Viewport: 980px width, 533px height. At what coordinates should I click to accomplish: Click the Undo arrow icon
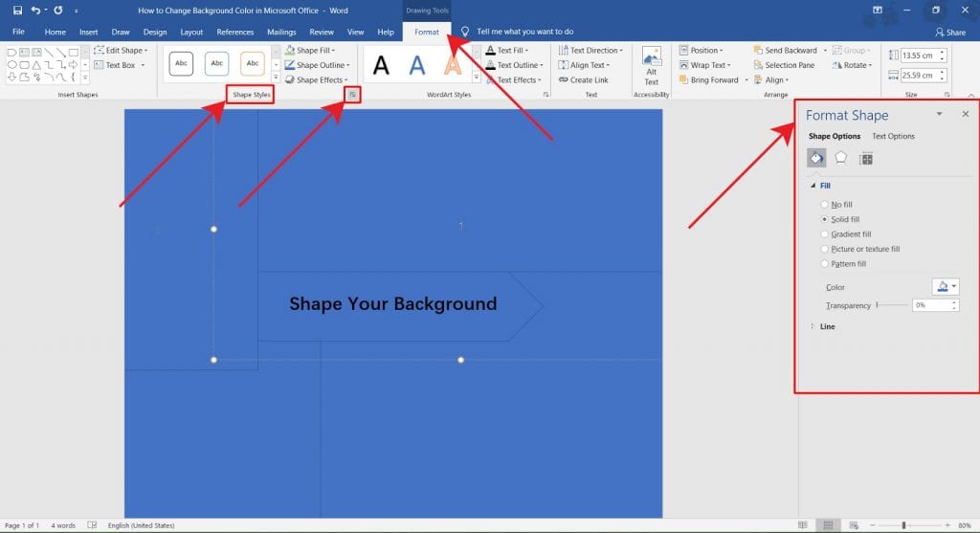click(35, 10)
